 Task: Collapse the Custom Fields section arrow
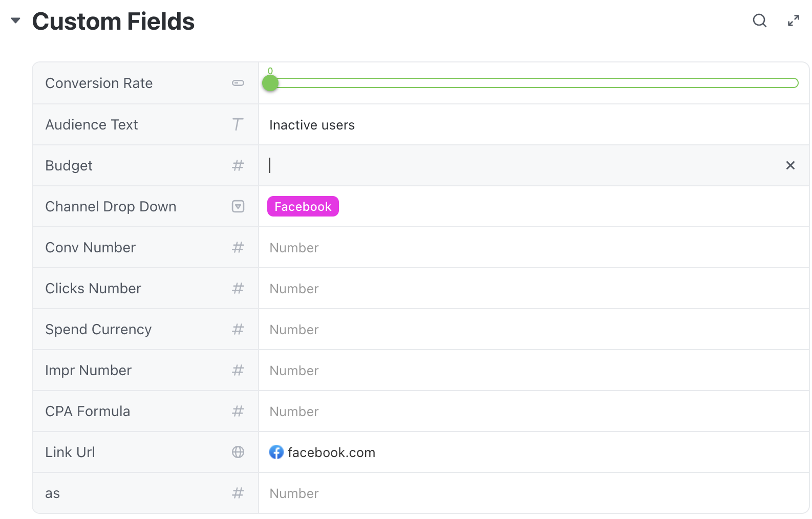pos(15,20)
